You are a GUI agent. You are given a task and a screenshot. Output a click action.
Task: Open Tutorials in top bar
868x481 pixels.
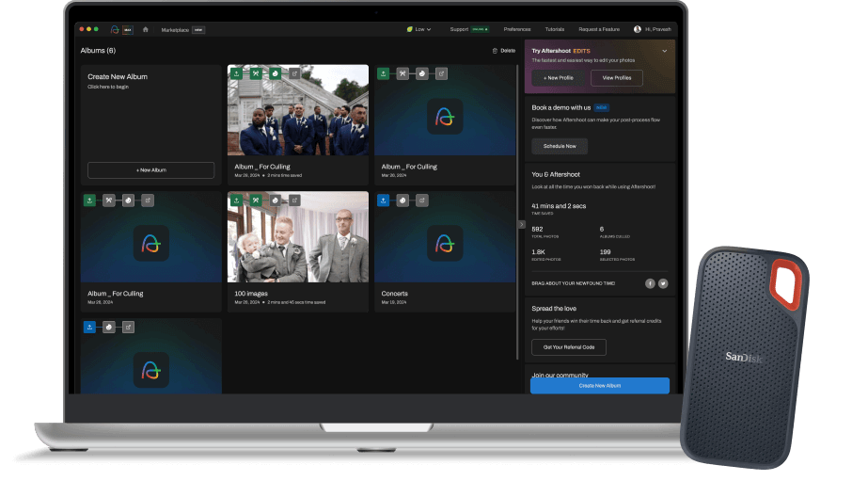click(x=555, y=29)
